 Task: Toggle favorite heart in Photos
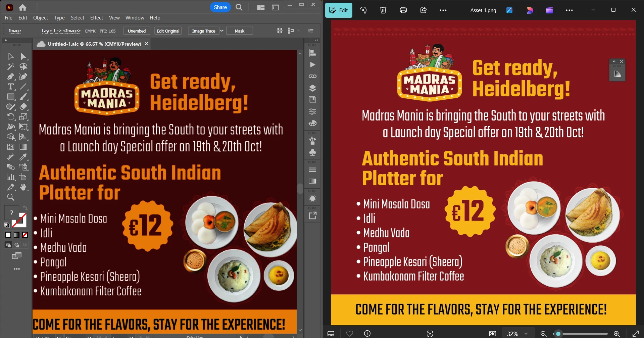[x=350, y=333]
